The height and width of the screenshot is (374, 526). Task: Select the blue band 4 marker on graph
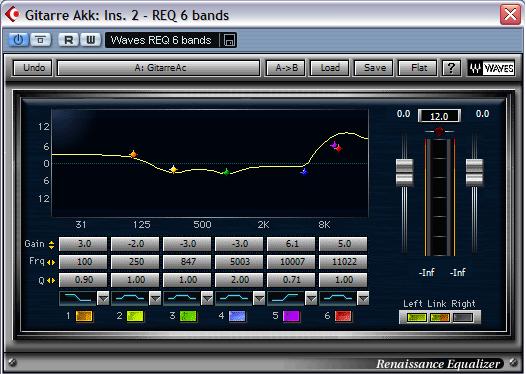coord(304,172)
